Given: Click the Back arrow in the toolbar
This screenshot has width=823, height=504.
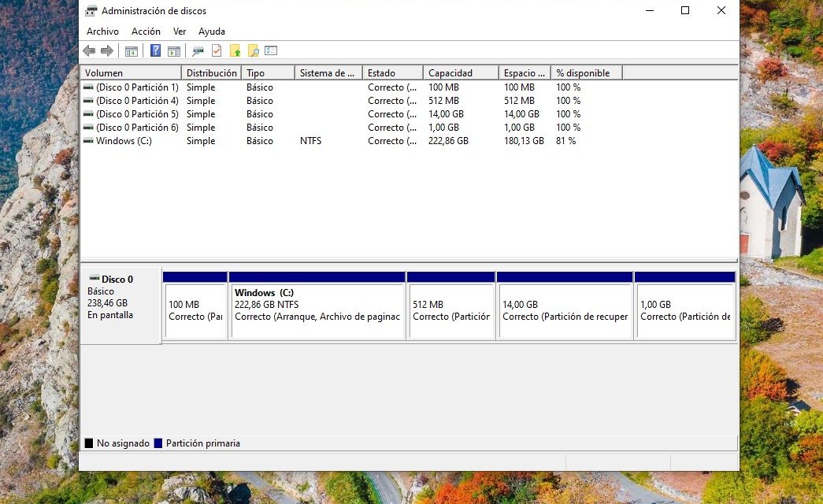Looking at the screenshot, I should [x=89, y=51].
